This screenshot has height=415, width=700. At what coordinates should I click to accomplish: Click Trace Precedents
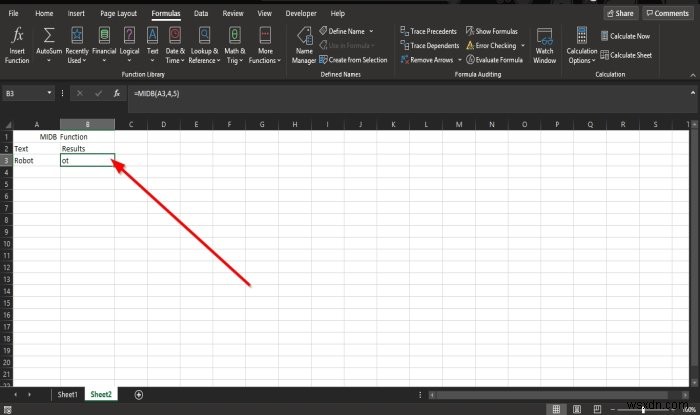pos(429,31)
